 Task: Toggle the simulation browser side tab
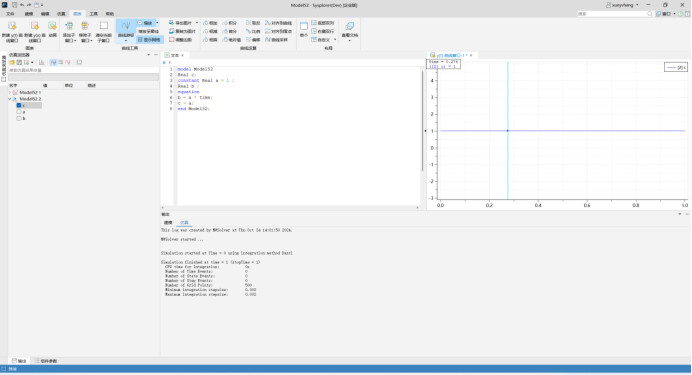[4, 69]
